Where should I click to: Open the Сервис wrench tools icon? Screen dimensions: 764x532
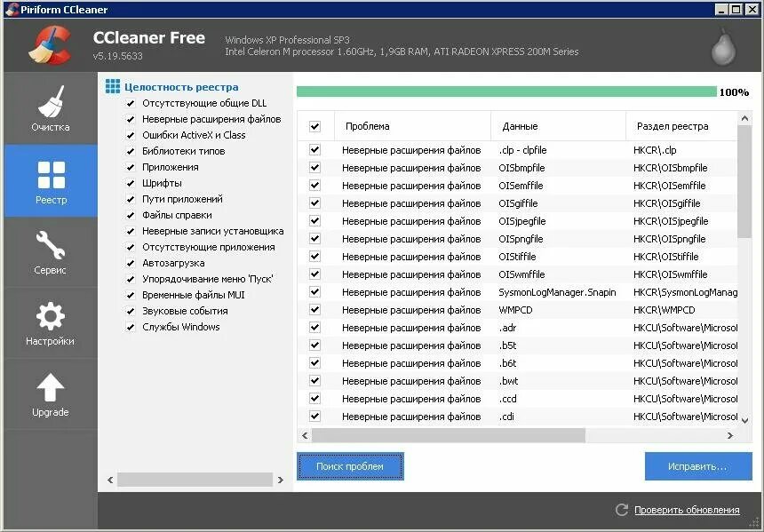point(50,244)
